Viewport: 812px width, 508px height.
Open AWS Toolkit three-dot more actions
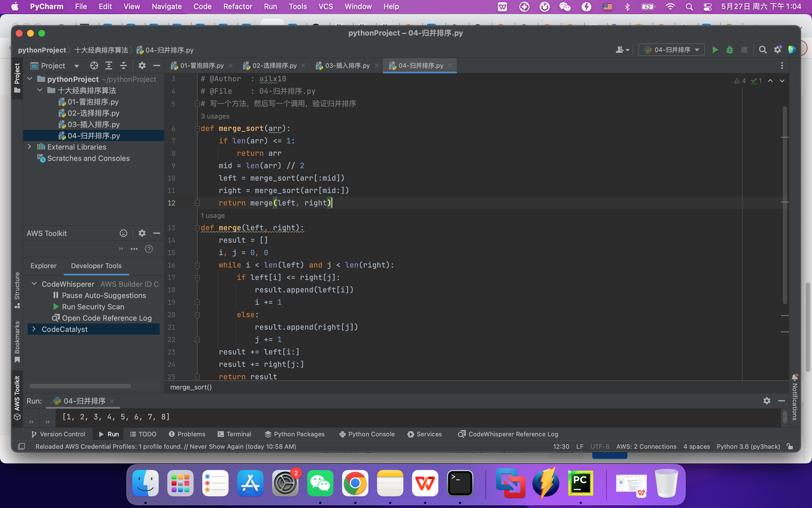[134, 249]
